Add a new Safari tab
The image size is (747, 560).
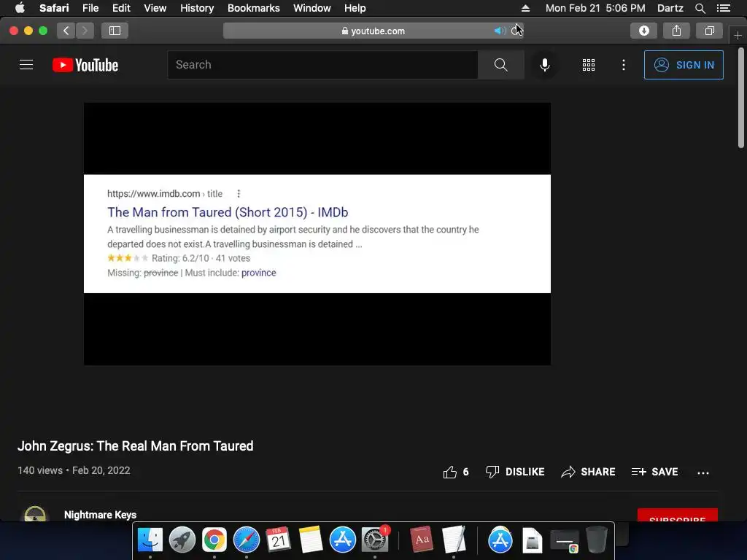pos(738,35)
